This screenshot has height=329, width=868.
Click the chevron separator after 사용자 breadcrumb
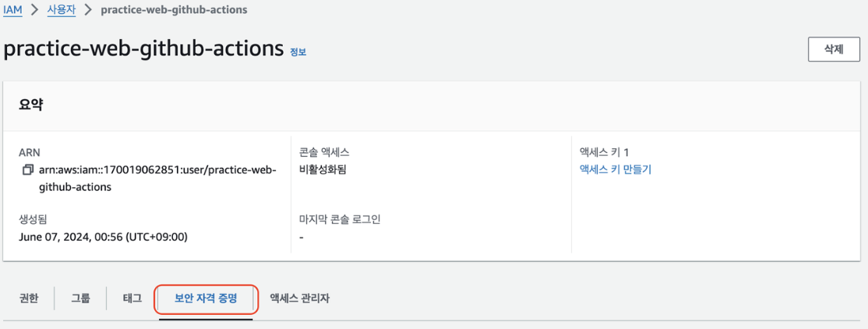(87, 10)
